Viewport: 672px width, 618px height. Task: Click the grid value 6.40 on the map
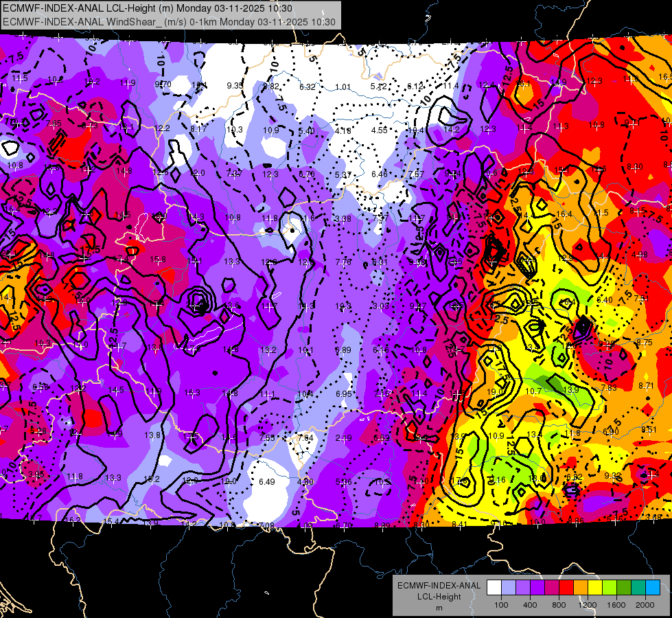point(604,300)
